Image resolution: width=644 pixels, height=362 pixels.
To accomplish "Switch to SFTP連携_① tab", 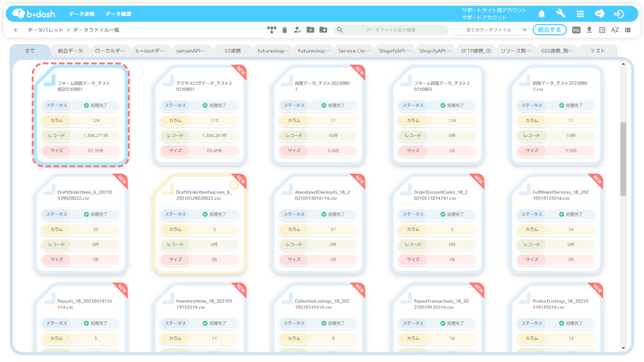I will pyautogui.click(x=476, y=51).
